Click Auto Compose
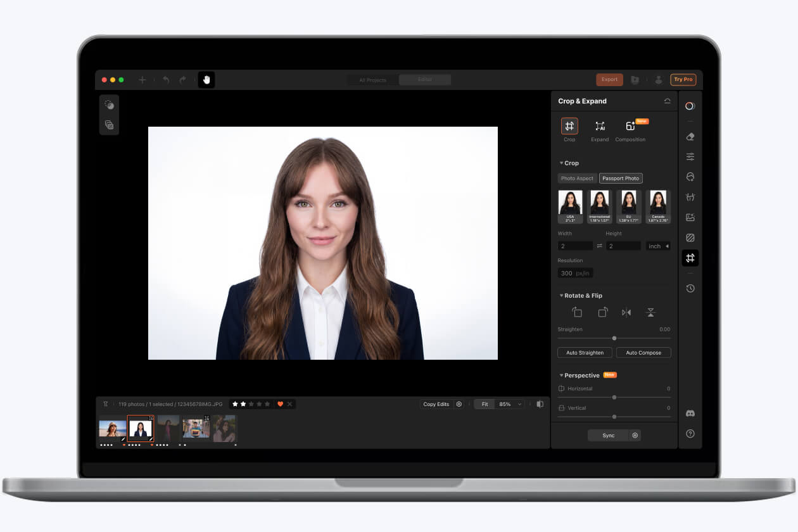The width and height of the screenshot is (798, 532). click(643, 353)
